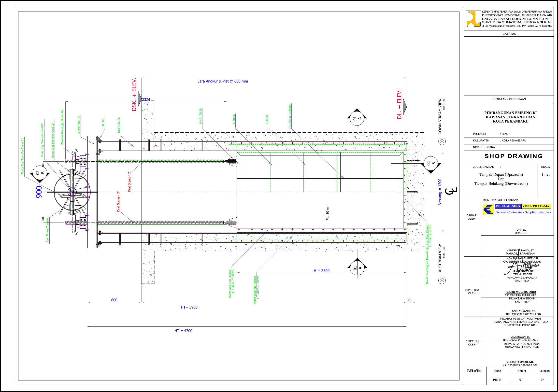Click the 'SHOP DRAWING' heading
This screenshot has width=558, height=392.
(x=514, y=156)
